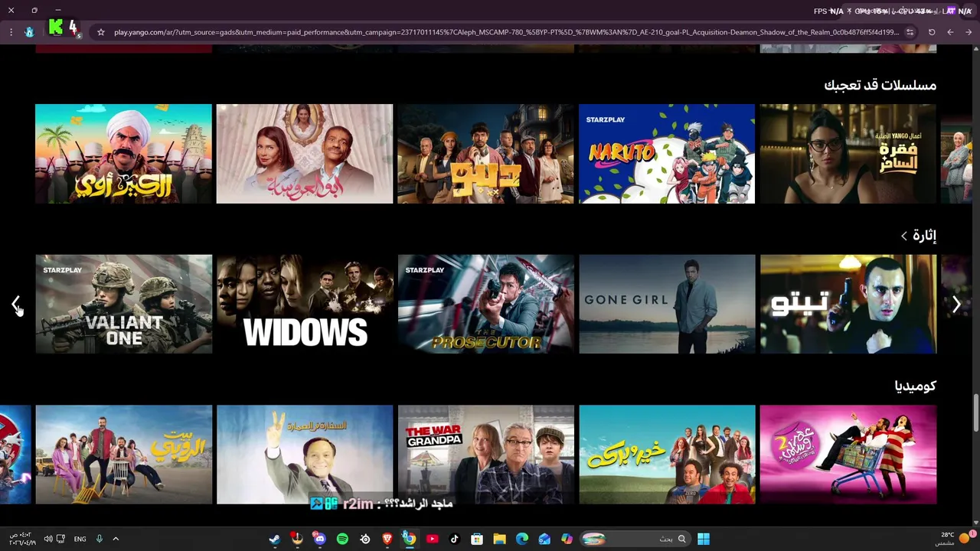The height and width of the screenshot is (551, 980).
Task: Open the volume control in the system tray
Action: tap(47, 539)
